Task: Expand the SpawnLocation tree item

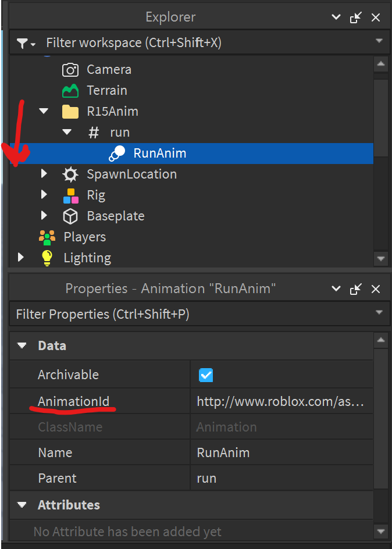Action: point(44,174)
